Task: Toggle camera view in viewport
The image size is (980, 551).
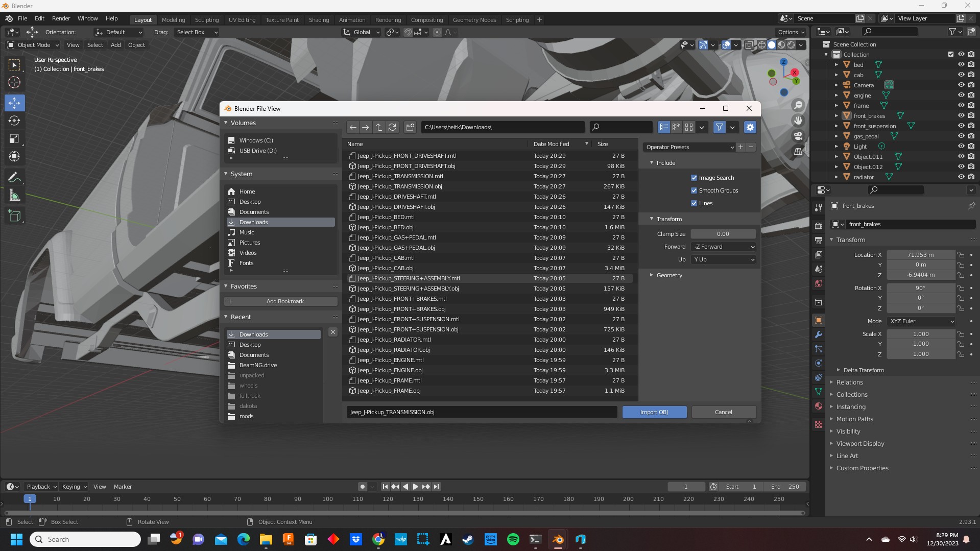Action: 798,136
